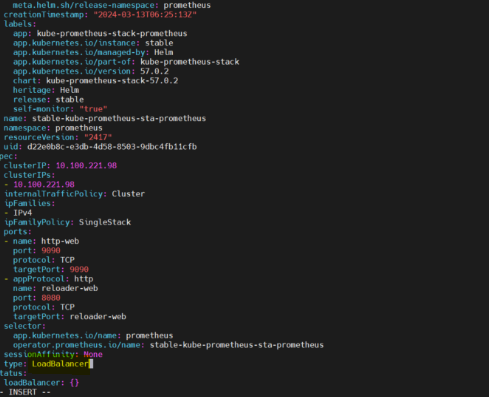Click the clusterIPs: key

[x=29, y=175]
